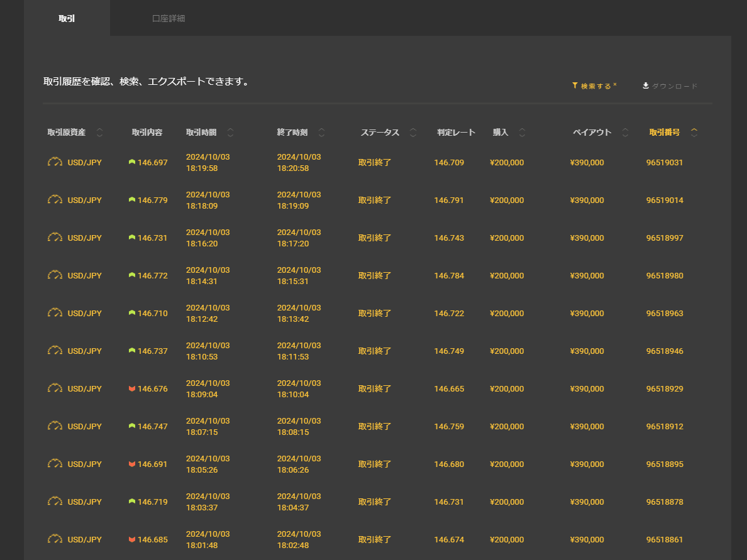Sort by ペイアウト column arrows
The image size is (747, 560).
(625, 133)
